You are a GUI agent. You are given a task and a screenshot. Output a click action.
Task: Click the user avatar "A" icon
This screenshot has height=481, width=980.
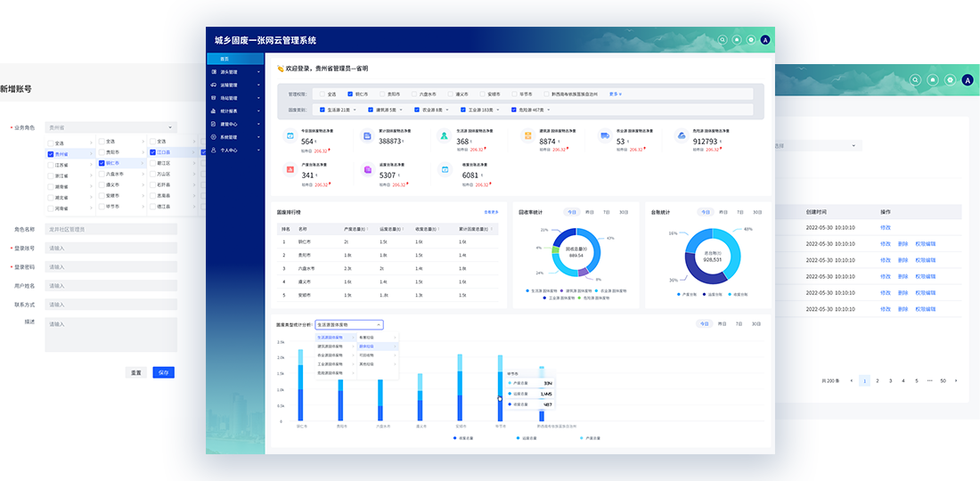(765, 40)
